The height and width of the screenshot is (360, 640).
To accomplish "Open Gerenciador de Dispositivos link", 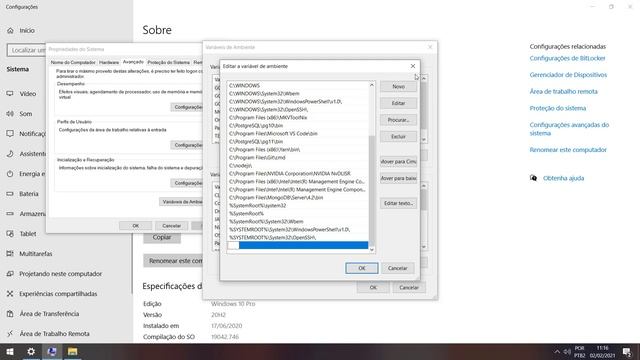I will (568, 75).
